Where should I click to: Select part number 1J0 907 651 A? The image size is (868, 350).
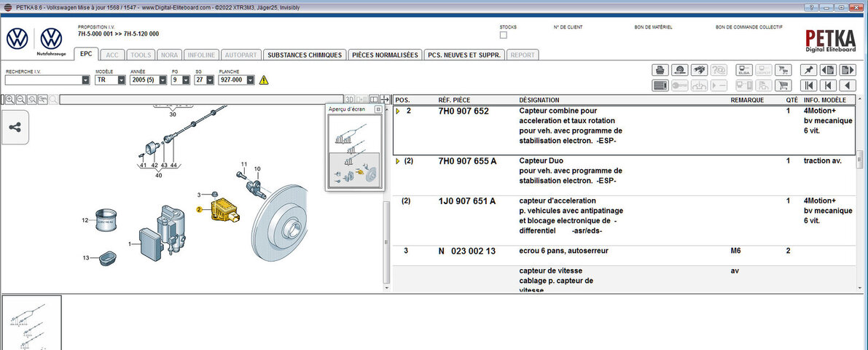[x=466, y=201]
